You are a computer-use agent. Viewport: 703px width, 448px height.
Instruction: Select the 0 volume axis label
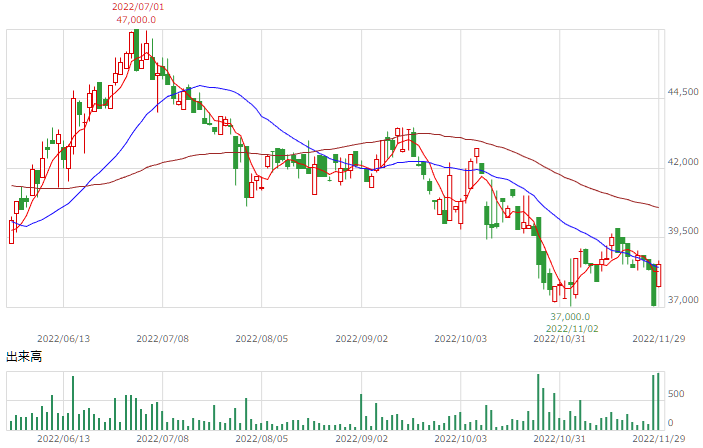point(670,422)
